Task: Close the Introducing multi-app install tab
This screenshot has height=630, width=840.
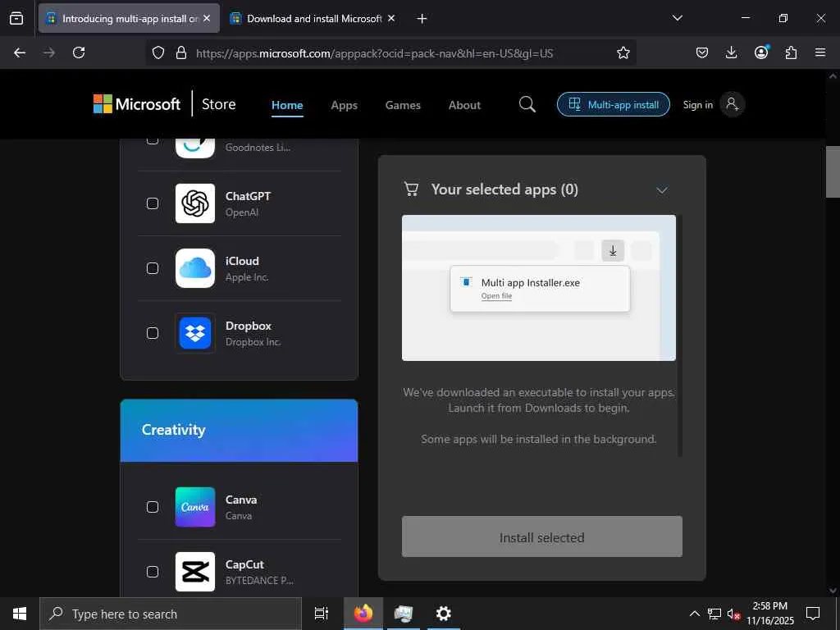Action: coord(207,19)
